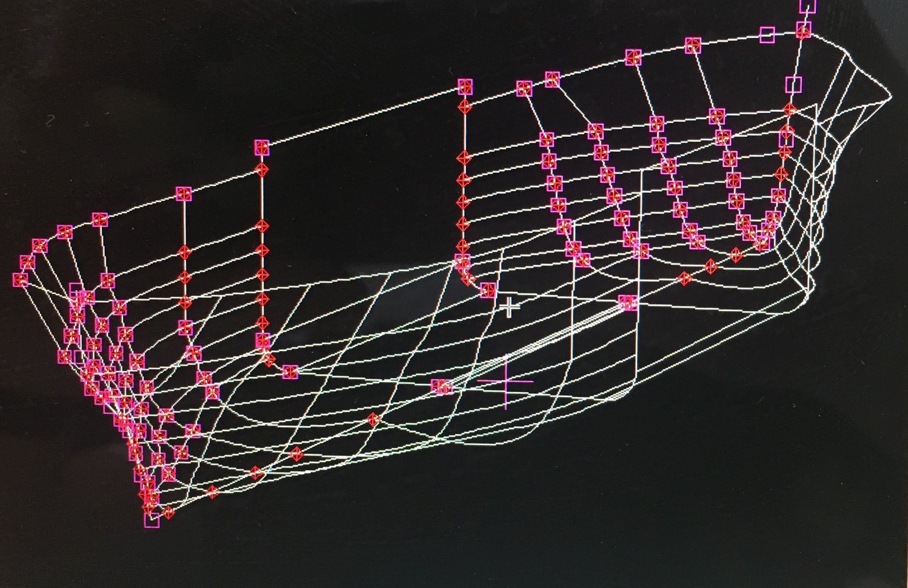Select the lone diamond marker below the mid-hull
The image size is (908, 588).
374,419
